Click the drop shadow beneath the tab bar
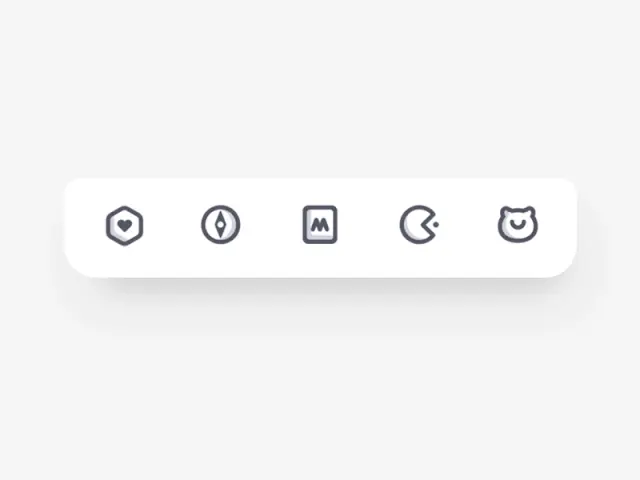Screen dimensions: 640x480 [x=320, y=292]
